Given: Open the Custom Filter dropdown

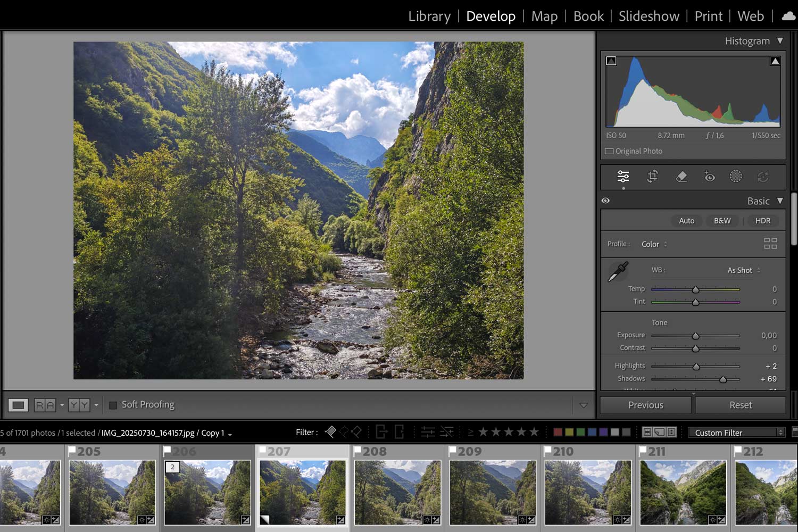Looking at the screenshot, I should [x=736, y=433].
